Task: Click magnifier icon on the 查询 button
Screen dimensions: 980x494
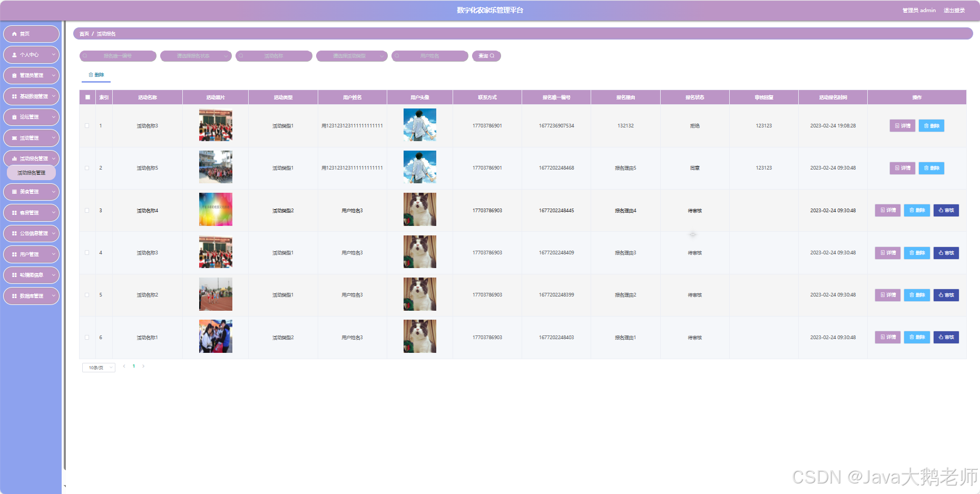Action: point(492,56)
